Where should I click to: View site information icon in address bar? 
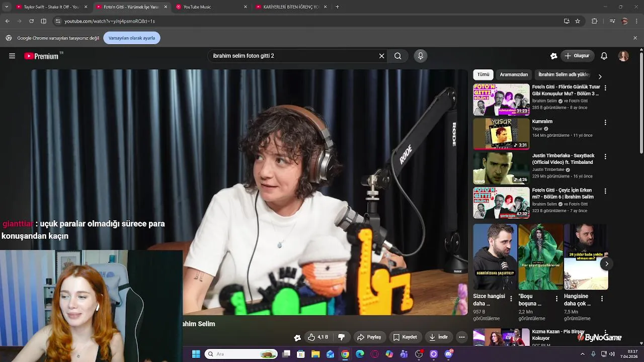click(58, 21)
